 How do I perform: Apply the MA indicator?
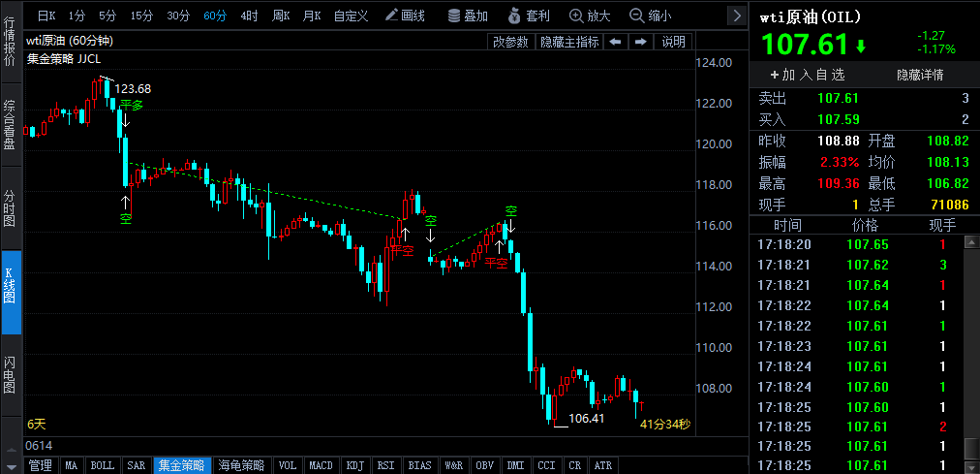pos(72,465)
